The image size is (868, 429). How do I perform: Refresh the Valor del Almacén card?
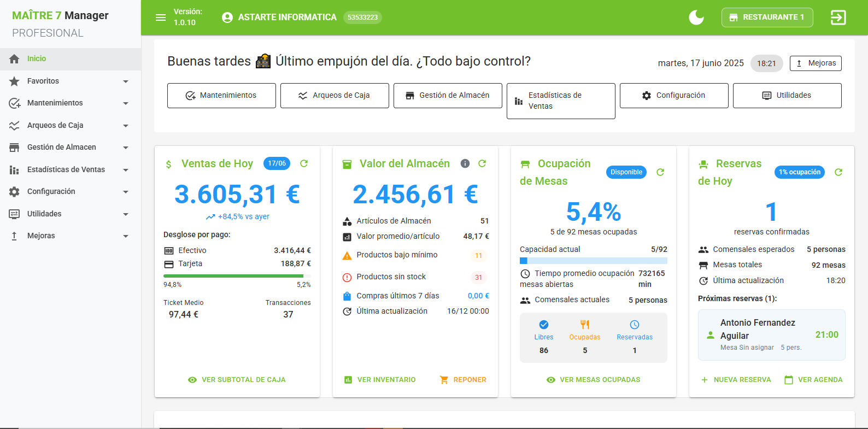click(x=482, y=163)
